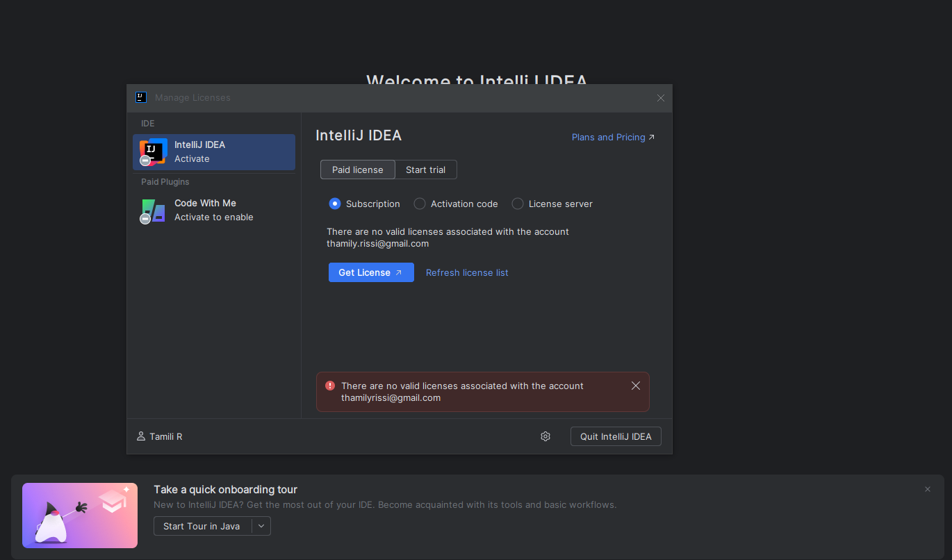Close the onboarding tour banner
The width and height of the screenshot is (952, 560).
tap(928, 489)
